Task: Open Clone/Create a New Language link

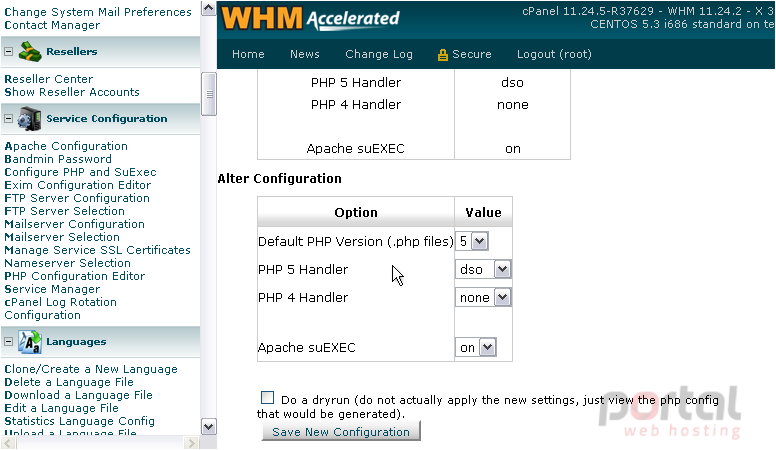Action: point(91,369)
